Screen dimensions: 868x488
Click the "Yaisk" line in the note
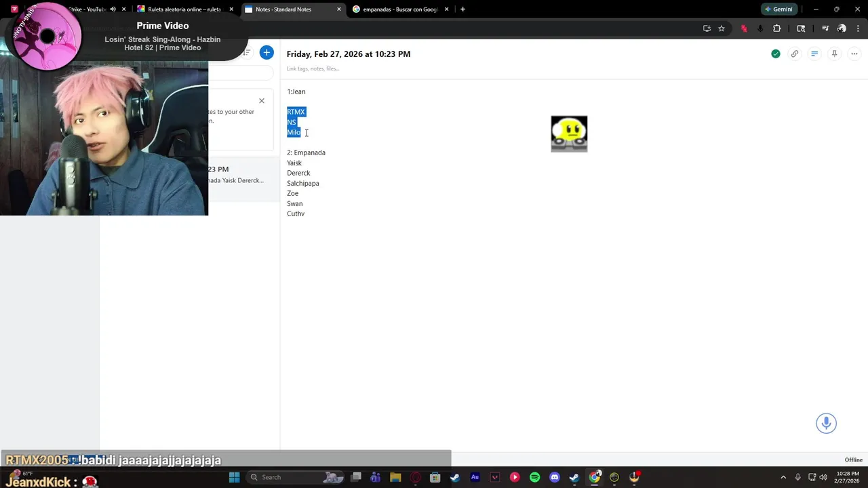[294, 163]
